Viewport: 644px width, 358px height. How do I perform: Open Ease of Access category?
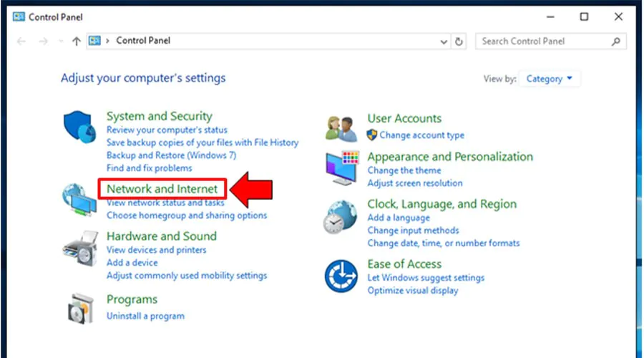coord(404,264)
